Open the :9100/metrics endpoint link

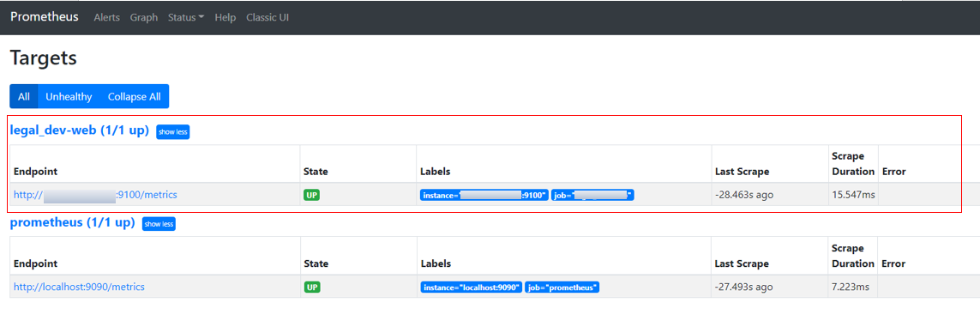(96, 195)
